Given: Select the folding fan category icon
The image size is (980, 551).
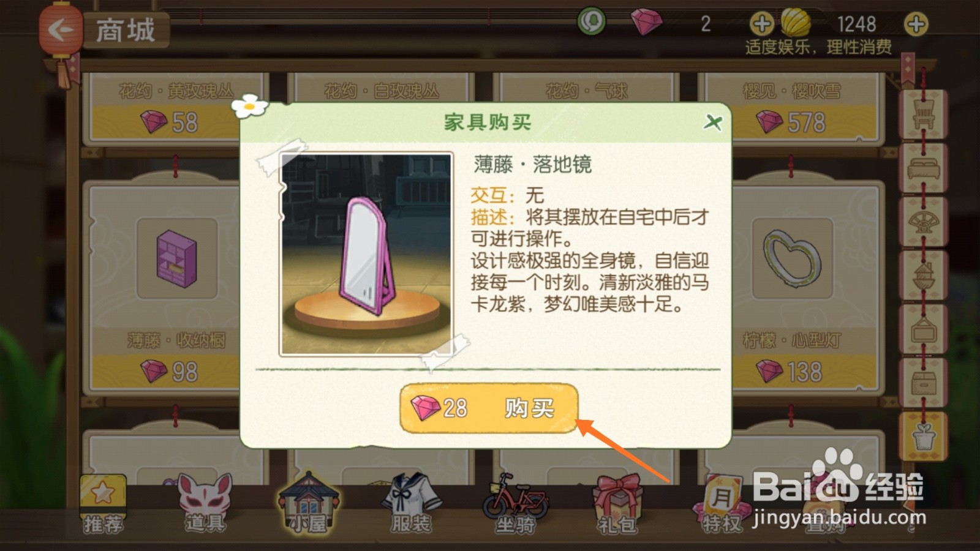Looking at the screenshot, I should pos(923,222).
